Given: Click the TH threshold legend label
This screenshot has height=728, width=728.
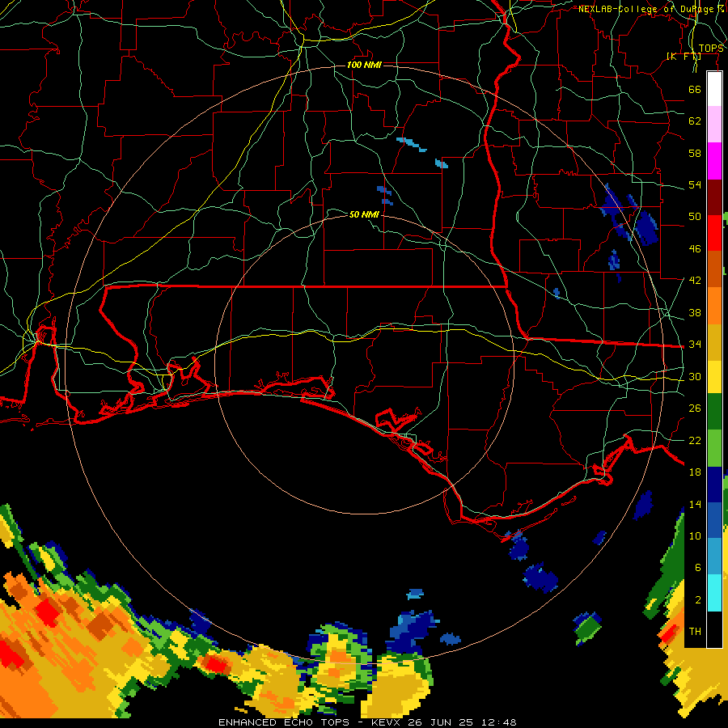Looking at the screenshot, I should coord(695,632).
